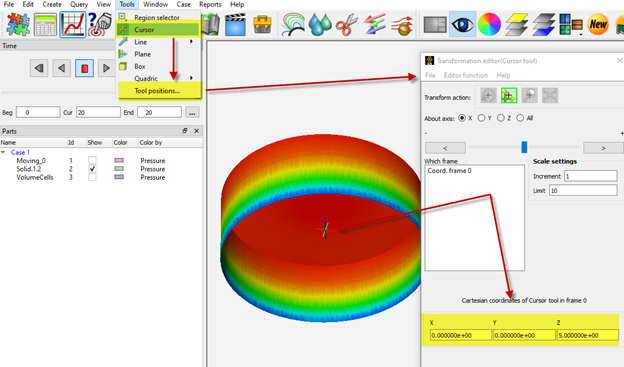This screenshot has width=624, height=367.
Task: Open Editor function menu in Transformation editor
Action: [x=466, y=75]
